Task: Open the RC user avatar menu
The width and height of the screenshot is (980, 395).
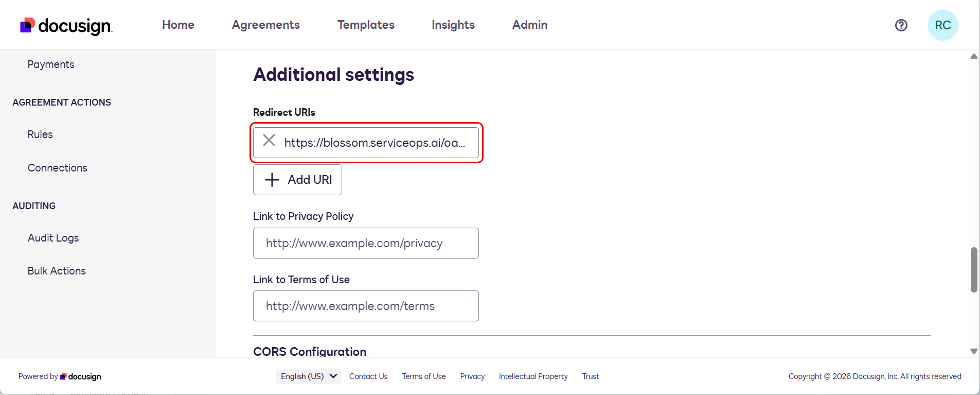Action: coord(942,25)
